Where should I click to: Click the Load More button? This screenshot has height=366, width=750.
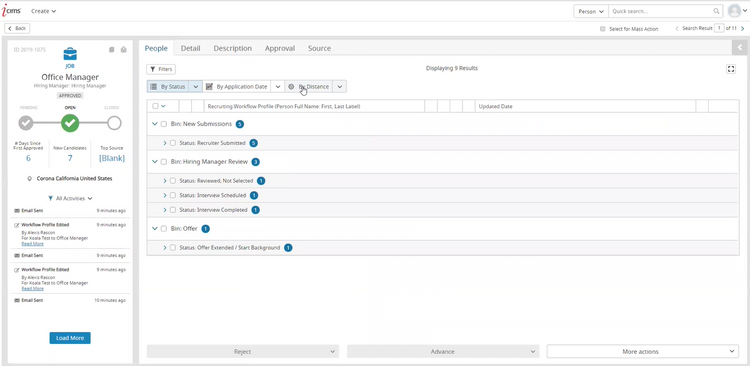click(70, 338)
